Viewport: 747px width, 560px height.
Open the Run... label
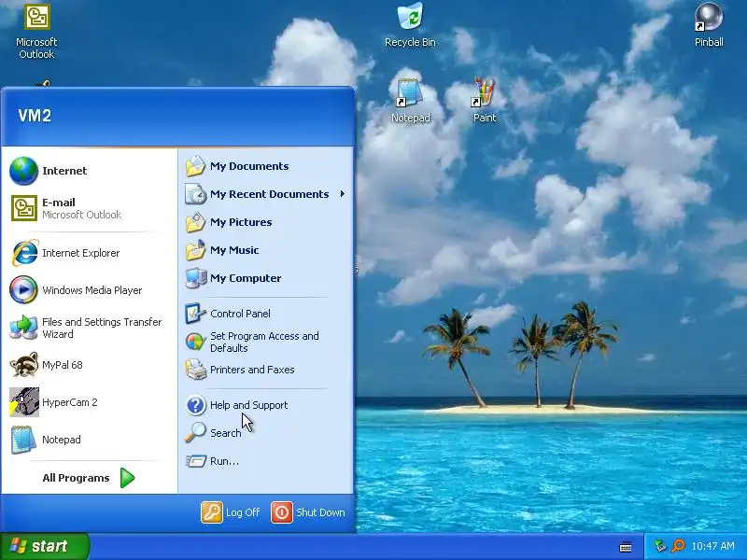pos(224,461)
